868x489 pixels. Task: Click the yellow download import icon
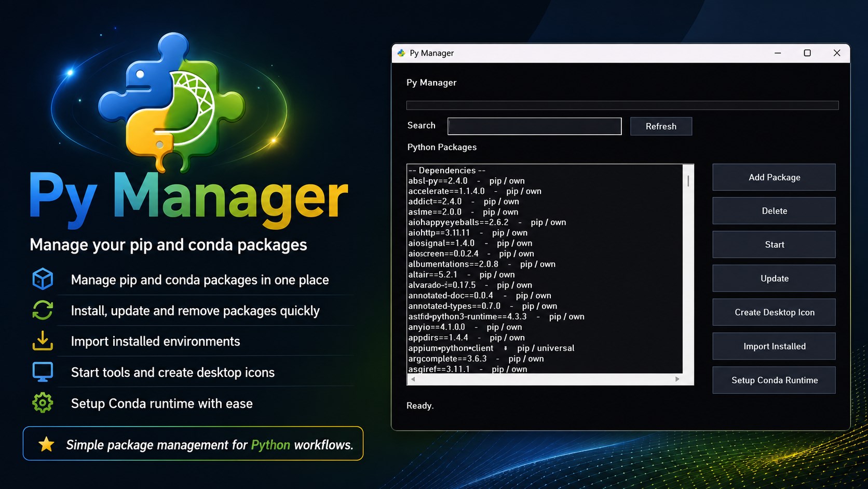coord(43,341)
